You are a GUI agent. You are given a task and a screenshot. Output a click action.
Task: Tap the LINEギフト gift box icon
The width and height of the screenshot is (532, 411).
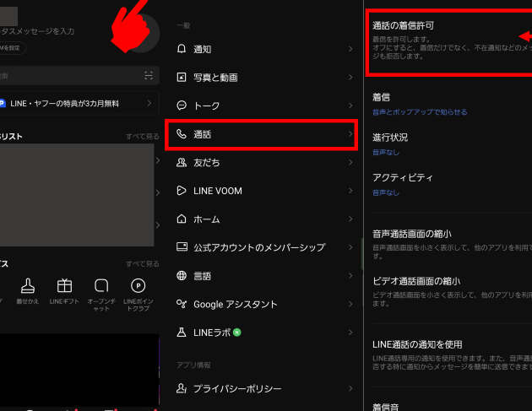coord(65,285)
